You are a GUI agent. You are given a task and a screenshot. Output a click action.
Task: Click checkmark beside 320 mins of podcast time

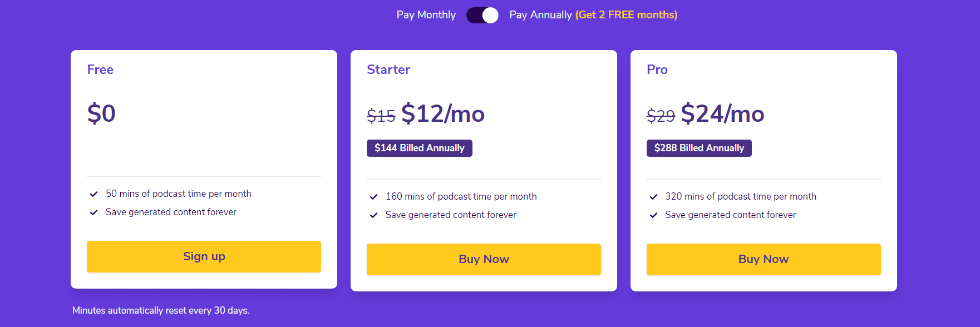point(654,197)
